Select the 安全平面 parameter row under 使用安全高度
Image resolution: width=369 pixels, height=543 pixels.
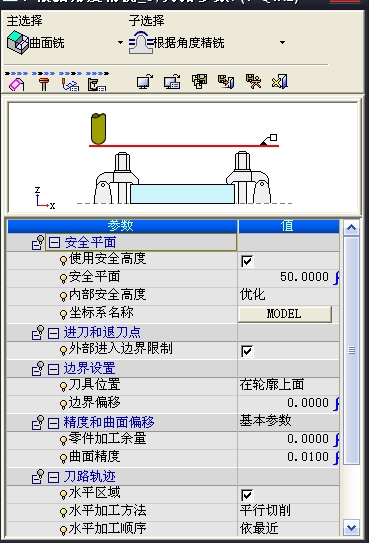(x=94, y=277)
